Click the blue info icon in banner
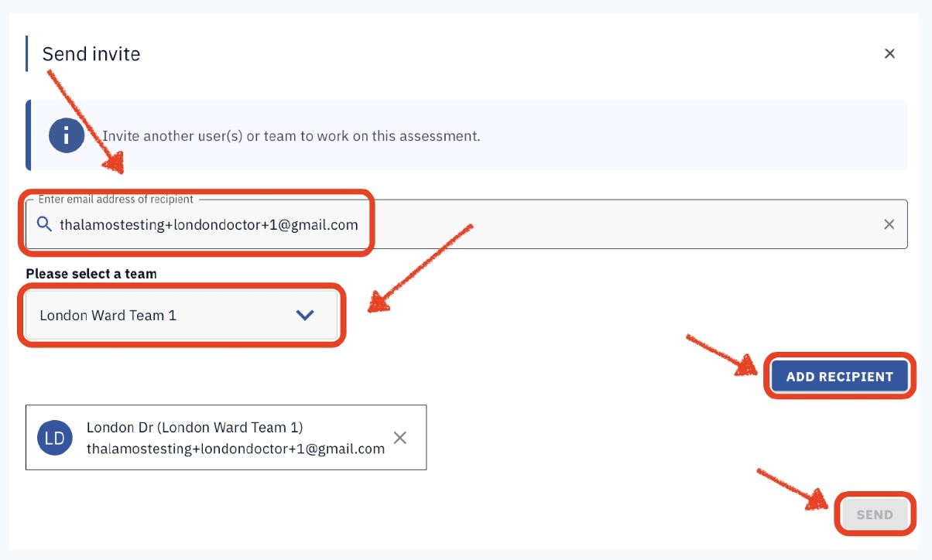Image resolution: width=932 pixels, height=560 pixels. tap(67, 136)
